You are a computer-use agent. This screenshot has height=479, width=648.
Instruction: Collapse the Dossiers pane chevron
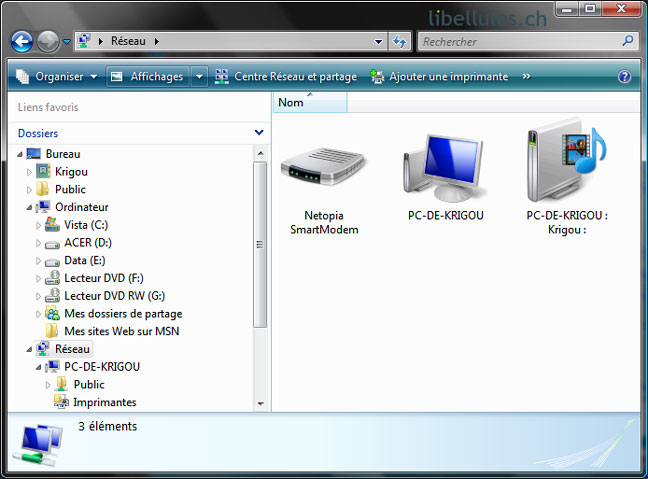[x=259, y=133]
